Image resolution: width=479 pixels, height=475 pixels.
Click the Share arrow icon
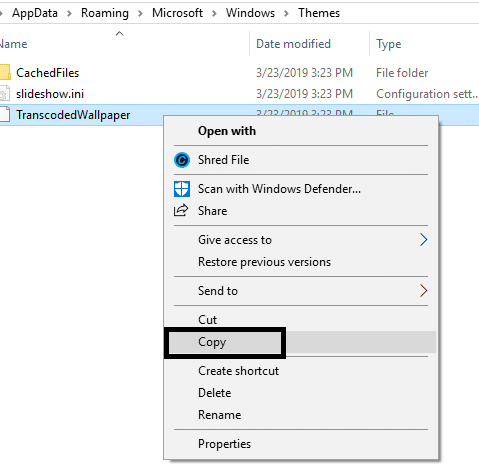click(x=181, y=211)
